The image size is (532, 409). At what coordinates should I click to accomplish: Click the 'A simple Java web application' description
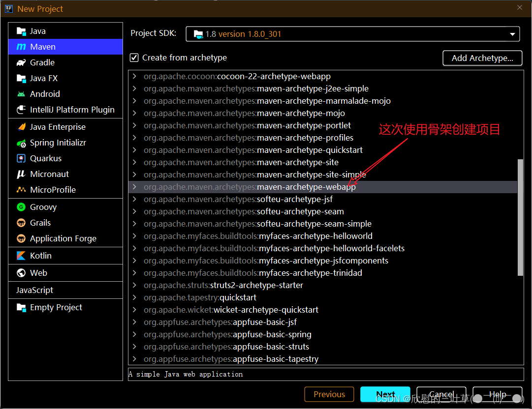coord(186,374)
